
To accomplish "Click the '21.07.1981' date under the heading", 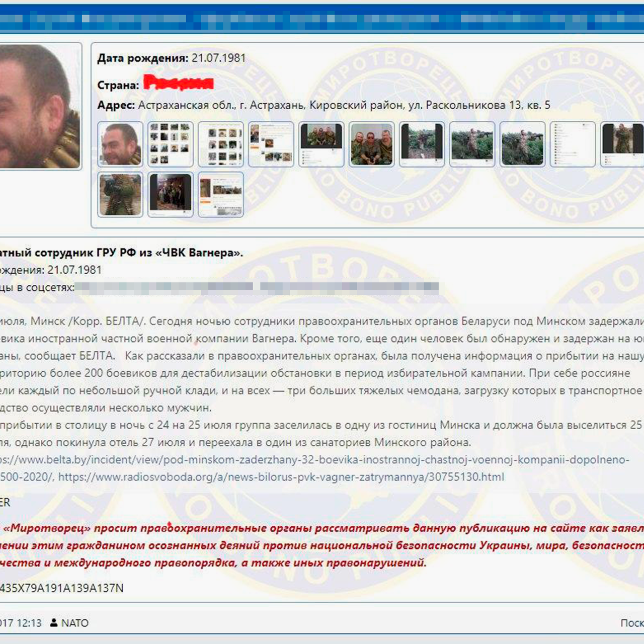I will tap(74, 270).
